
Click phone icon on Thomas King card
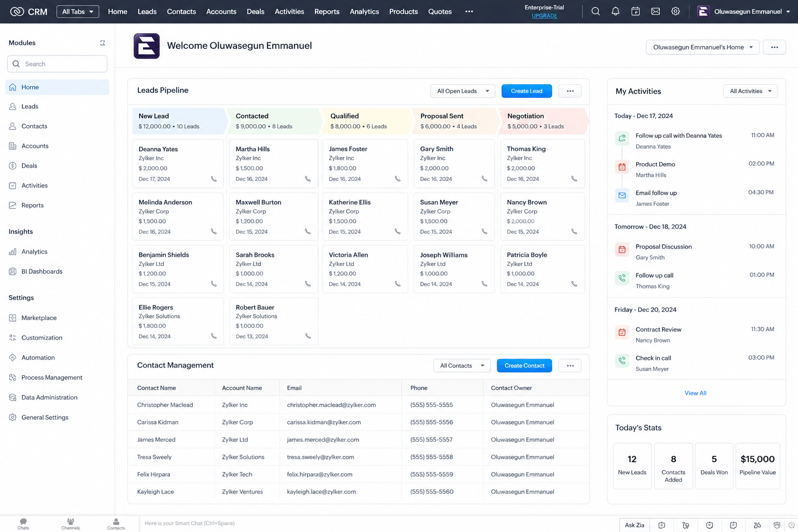pyautogui.click(x=574, y=179)
